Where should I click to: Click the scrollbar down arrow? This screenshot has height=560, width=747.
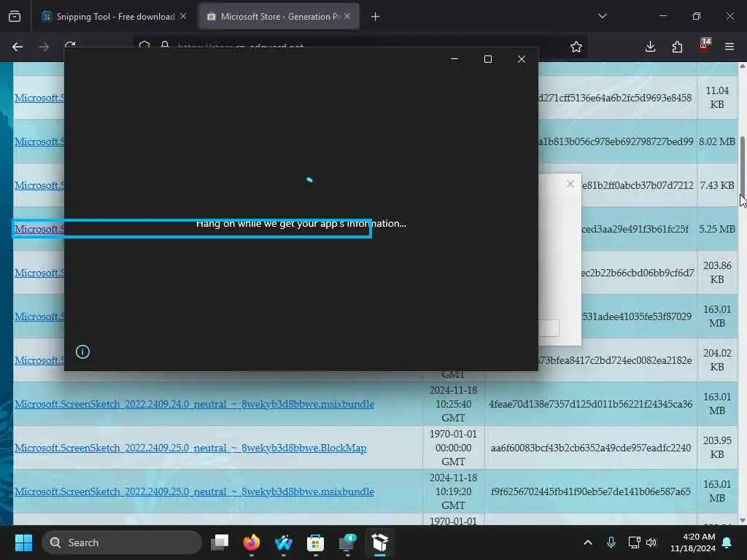coord(742,520)
